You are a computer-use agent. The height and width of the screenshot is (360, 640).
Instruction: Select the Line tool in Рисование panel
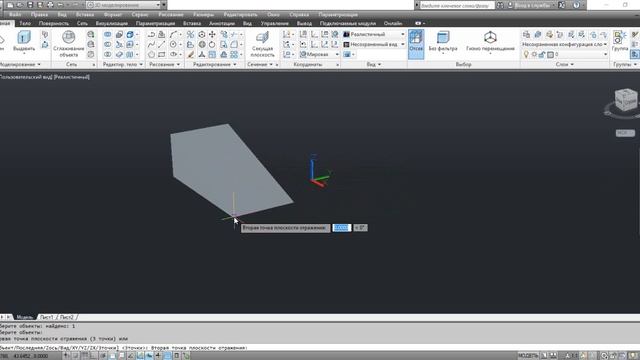pyautogui.click(x=162, y=44)
